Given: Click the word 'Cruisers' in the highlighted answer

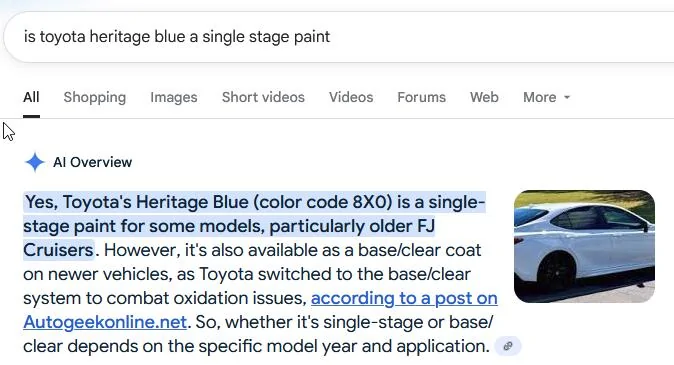Looking at the screenshot, I should (x=58, y=250).
